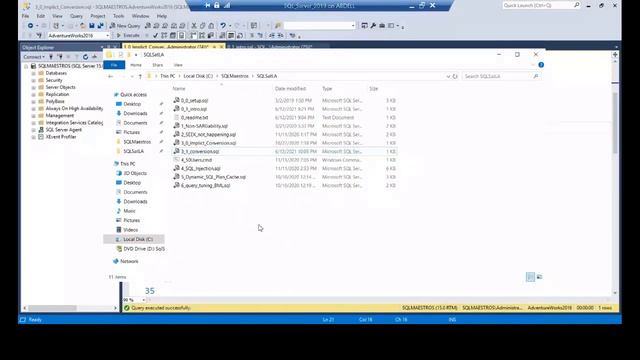Click the Cut scissors icon in SSMS toolbar
This screenshot has width=640, height=360.
(x=194, y=26)
